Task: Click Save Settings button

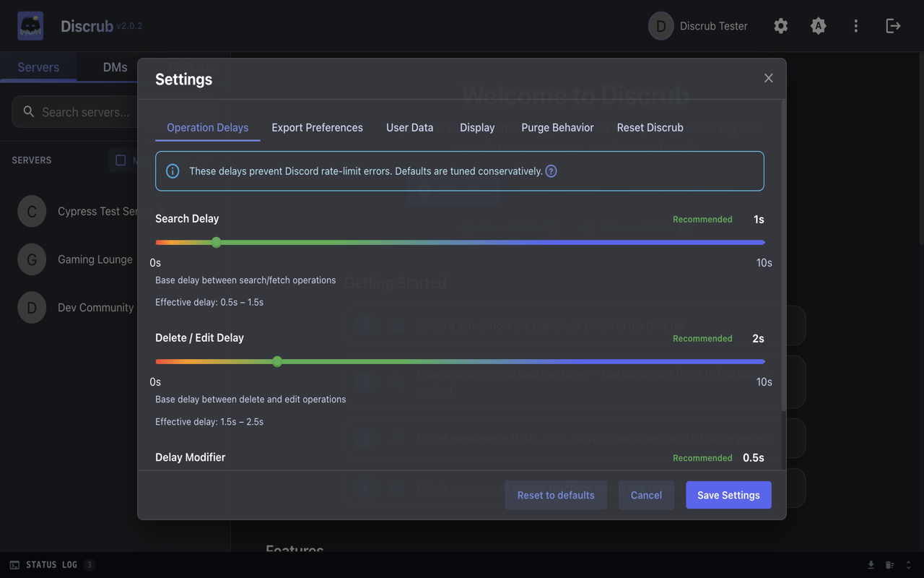Action: (728, 495)
